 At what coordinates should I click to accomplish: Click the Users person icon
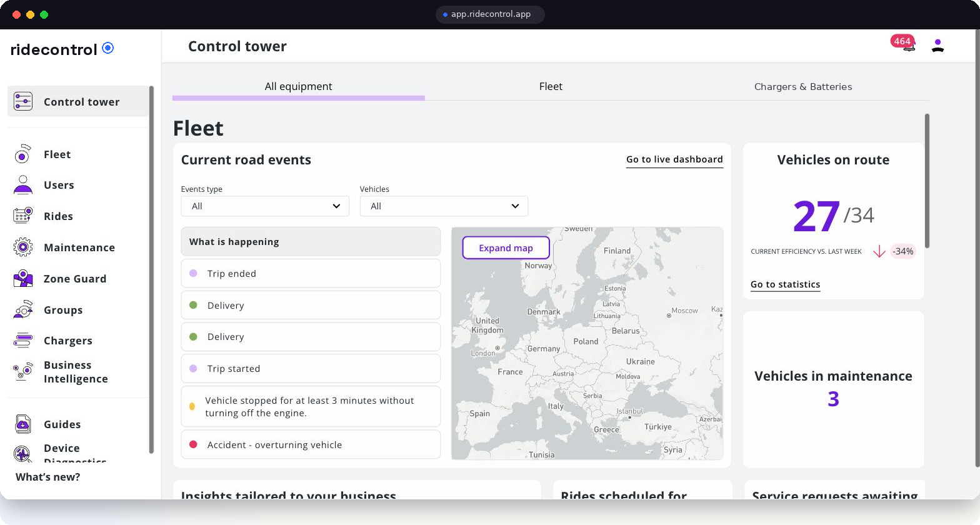pyautogui.click(x=22, y=185)
